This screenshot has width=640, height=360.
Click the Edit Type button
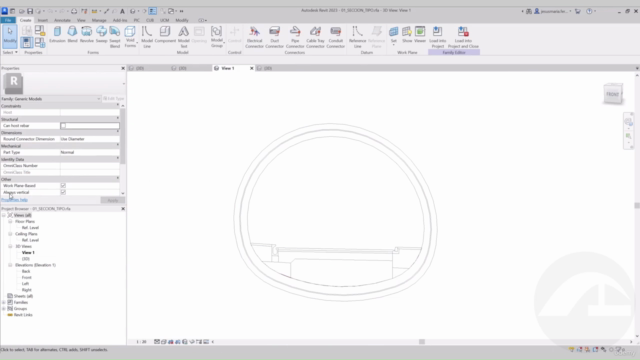coord(113,99)
